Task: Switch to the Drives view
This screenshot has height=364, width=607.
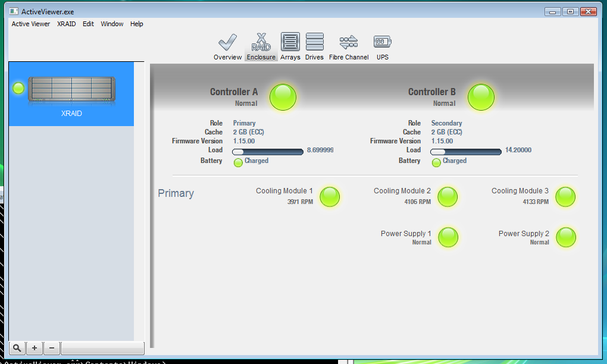Action: tap(314, 46)
